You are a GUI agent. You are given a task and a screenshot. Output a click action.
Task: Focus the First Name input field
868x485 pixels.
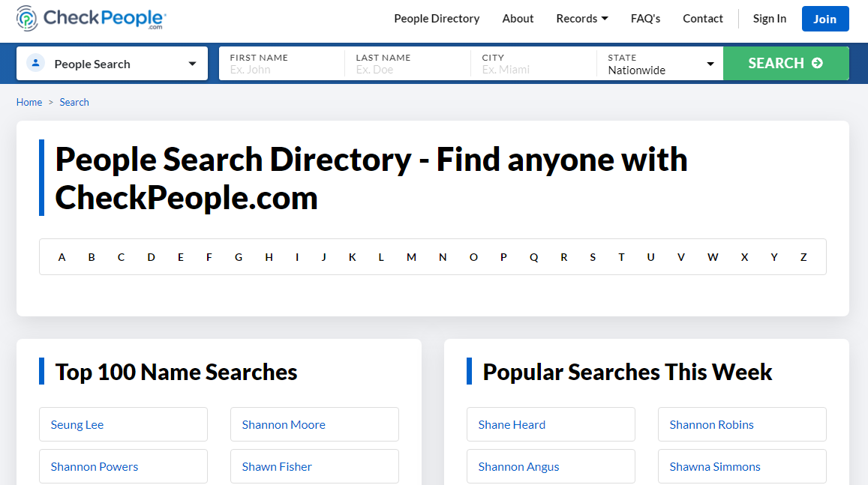tap(282, 64)
